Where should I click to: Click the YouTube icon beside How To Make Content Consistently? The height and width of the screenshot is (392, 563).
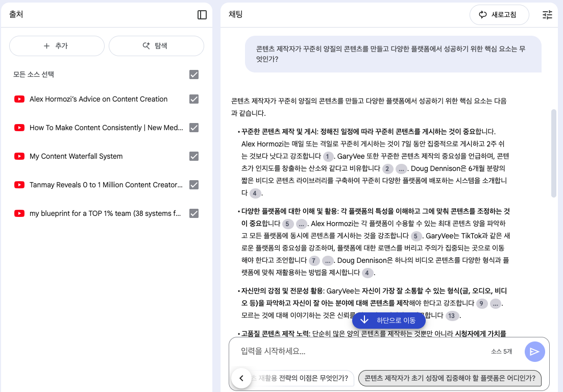[19, 128]
